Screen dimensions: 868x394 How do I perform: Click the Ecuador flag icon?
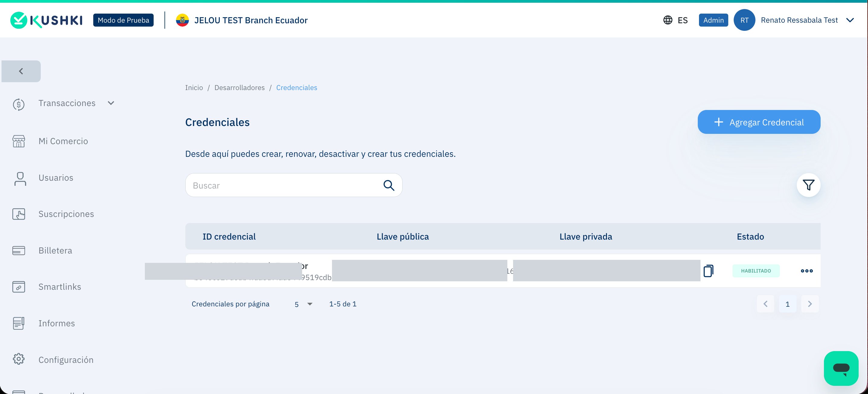[182, 20]
